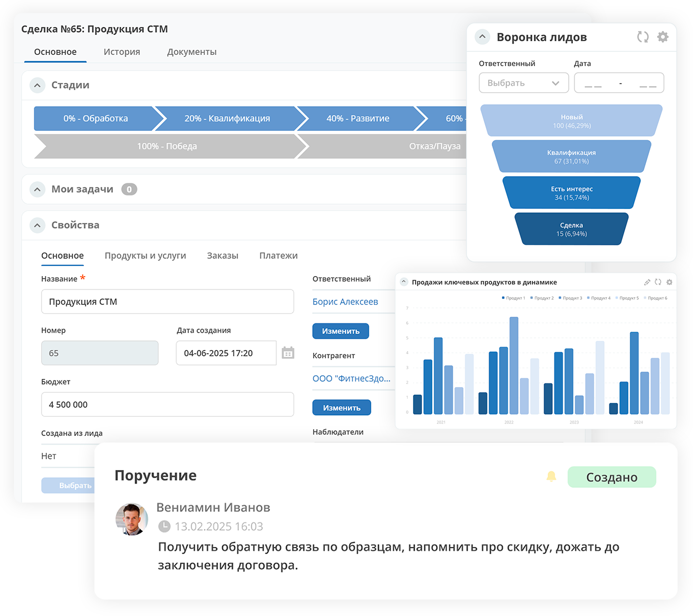Refresh the Продажи ключевых продуктов chart
This screenshot has height=616, width=693.
(x=658, y=282)
